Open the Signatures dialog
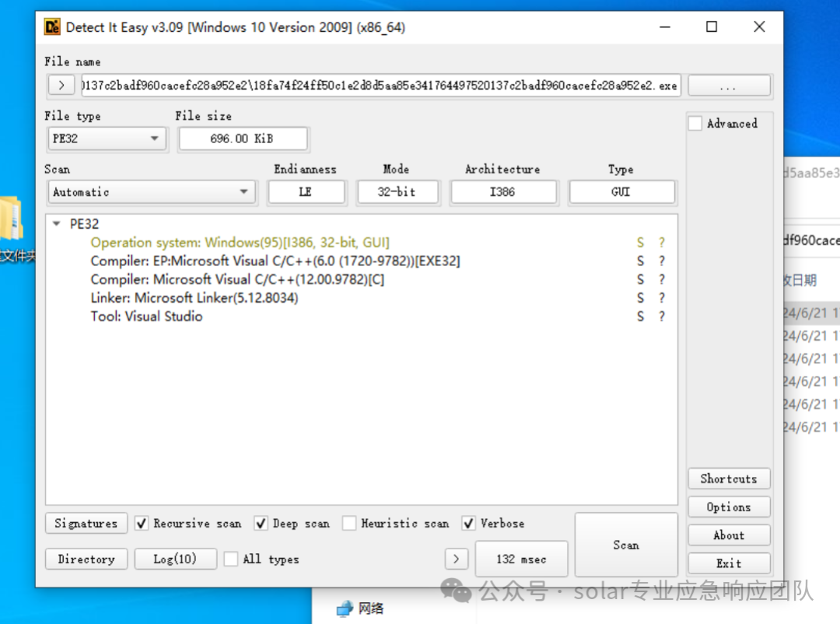This screenshot has height=624, width=840. (x=86, y=523)
